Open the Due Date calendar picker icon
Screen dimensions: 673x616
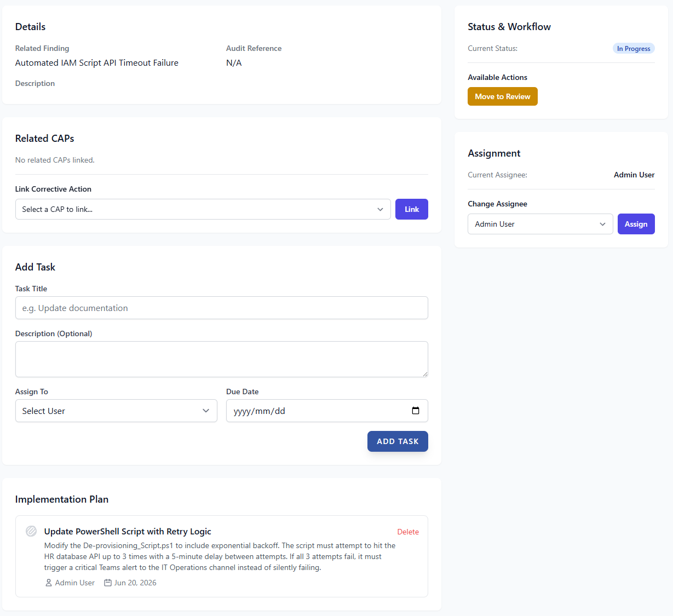point(416,411)
